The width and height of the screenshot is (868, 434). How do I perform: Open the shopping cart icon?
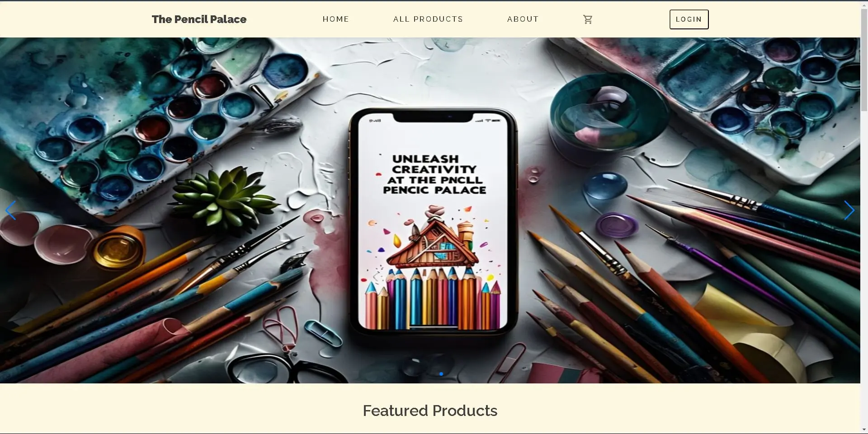point(587,19)
